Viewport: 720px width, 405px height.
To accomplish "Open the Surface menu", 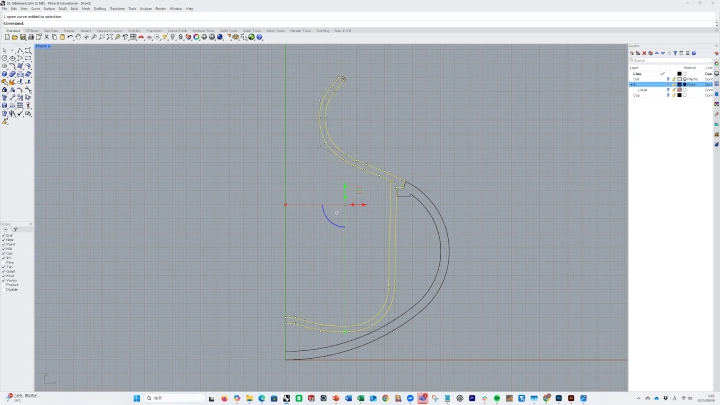I will [x=49, y=8].
